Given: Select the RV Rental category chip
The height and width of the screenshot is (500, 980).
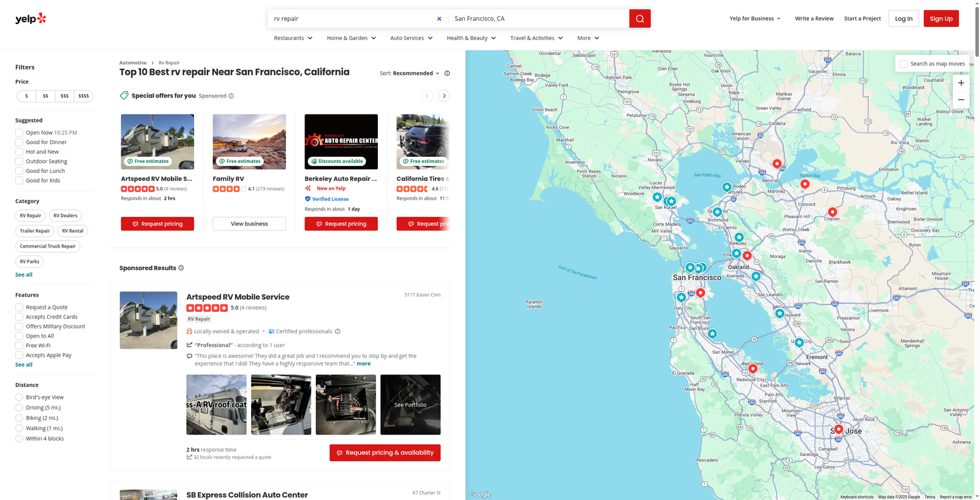Looking at the screenshot, I should (72, 231).
